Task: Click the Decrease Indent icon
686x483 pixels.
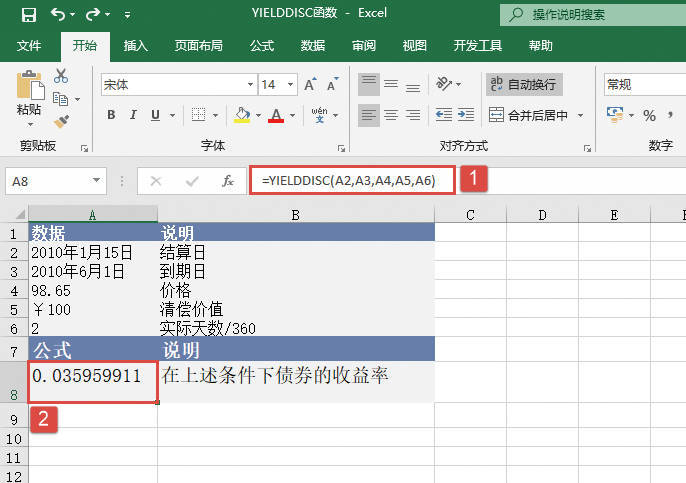Action: pyautogui.click(x=444, y=116)
